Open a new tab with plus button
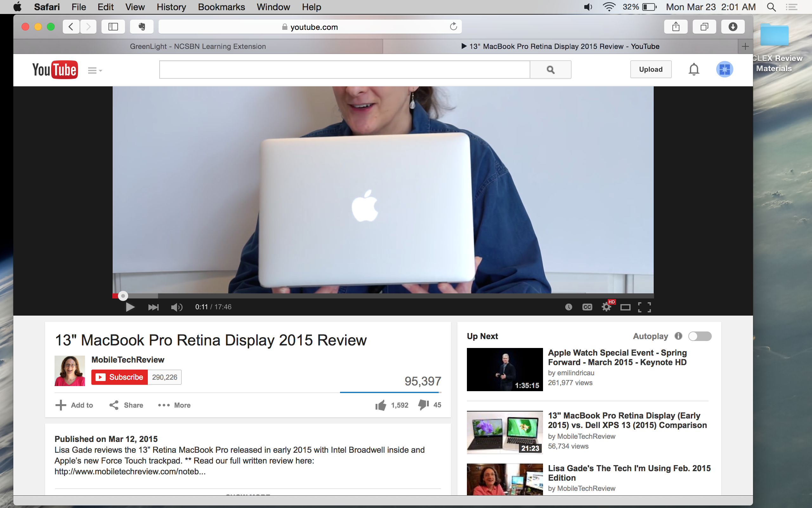Screen dimensions: 812x508 click(745, 46)
